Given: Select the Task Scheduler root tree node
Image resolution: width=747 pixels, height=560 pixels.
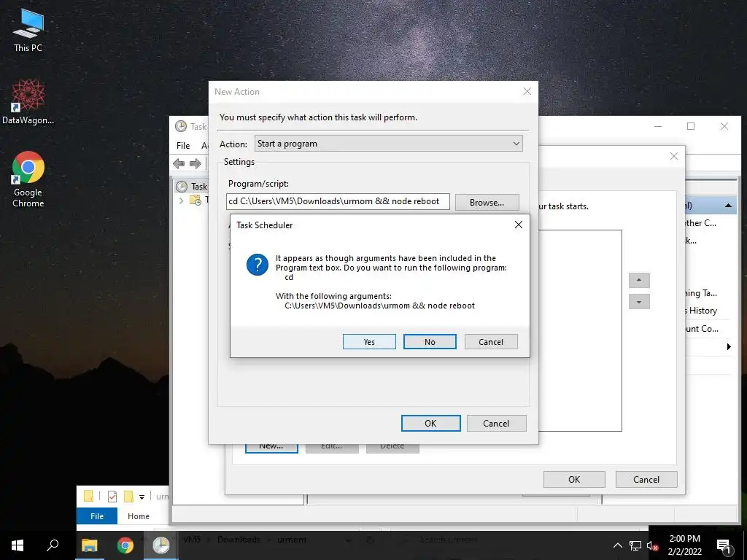Looking at the screenshot, I should pos(192,186).
